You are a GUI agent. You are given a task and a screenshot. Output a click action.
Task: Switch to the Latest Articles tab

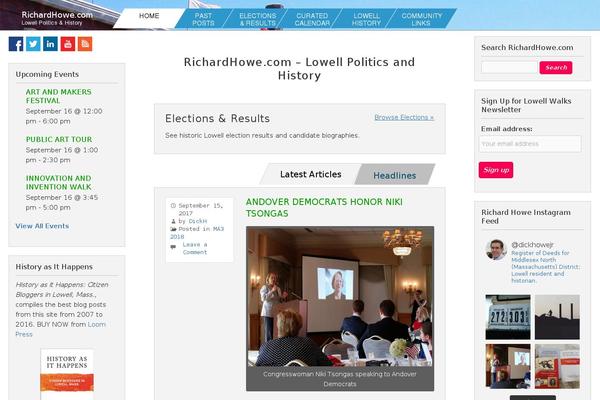pos(310,175)
